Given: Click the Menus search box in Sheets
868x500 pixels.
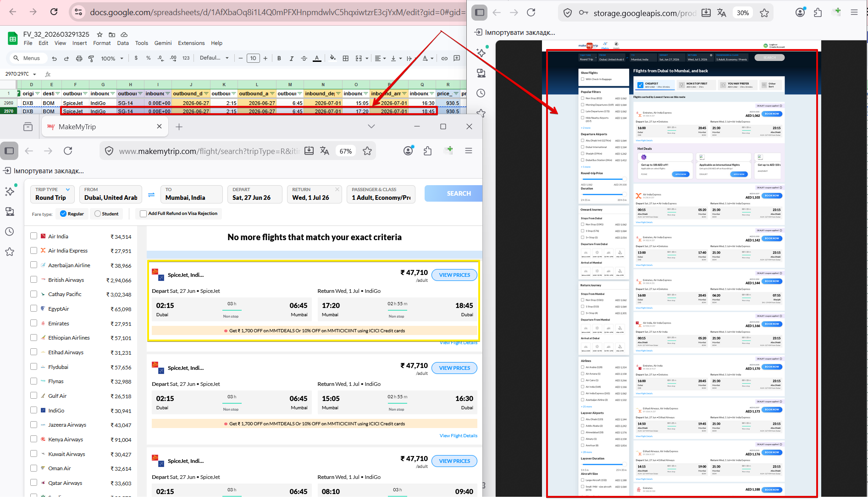Looking at the screenshot, I should tap(27, 58).
